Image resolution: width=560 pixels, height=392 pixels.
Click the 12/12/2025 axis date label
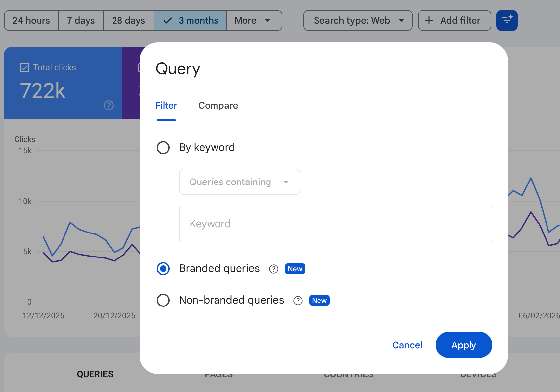coord(43,316)
